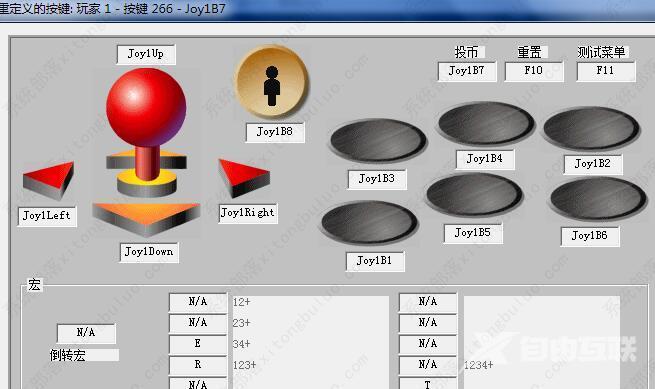Click the red right arrow icon
This screenshot has height=389, width=655.
244,178
